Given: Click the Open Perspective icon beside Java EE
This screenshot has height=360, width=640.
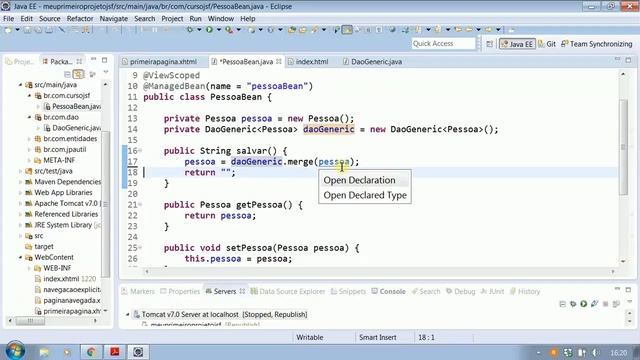Looking at the screenshot, I should (489, 44).
